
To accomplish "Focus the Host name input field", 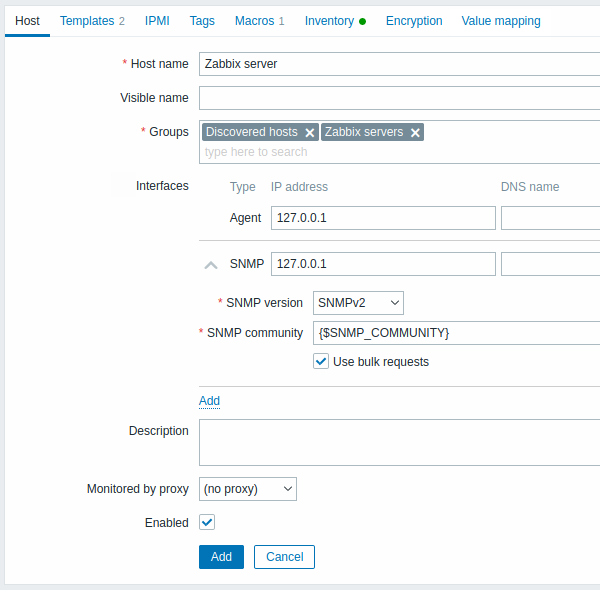I will coord(399,63).
